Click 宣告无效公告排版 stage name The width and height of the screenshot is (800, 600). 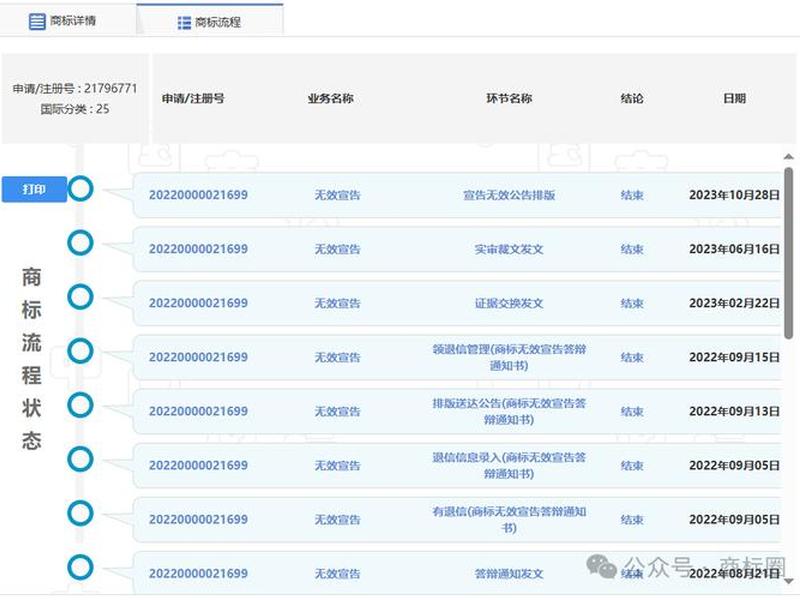(x=509, y=195)
